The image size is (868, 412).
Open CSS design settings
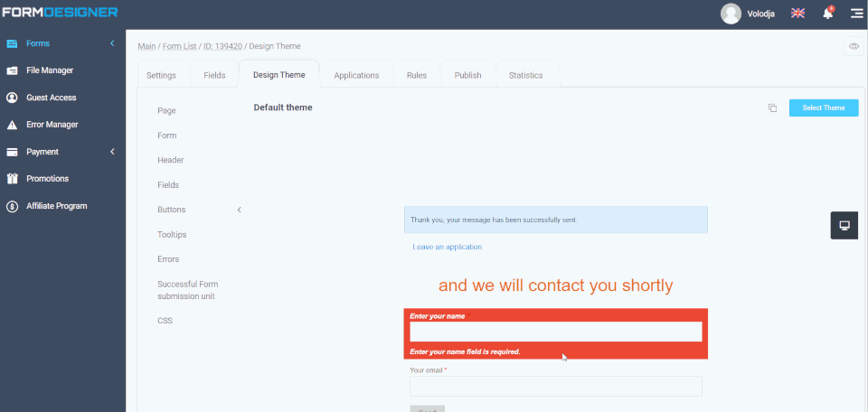tap(165, 321)
